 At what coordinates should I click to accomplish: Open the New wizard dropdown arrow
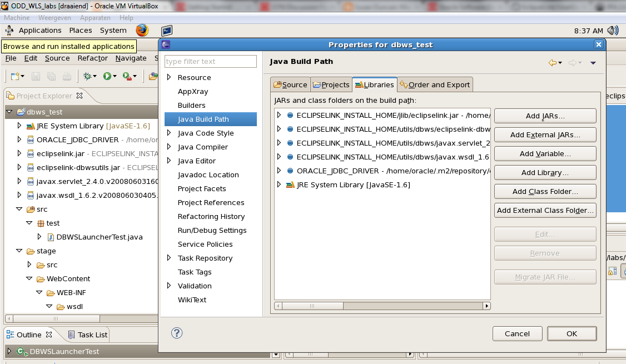22,76
